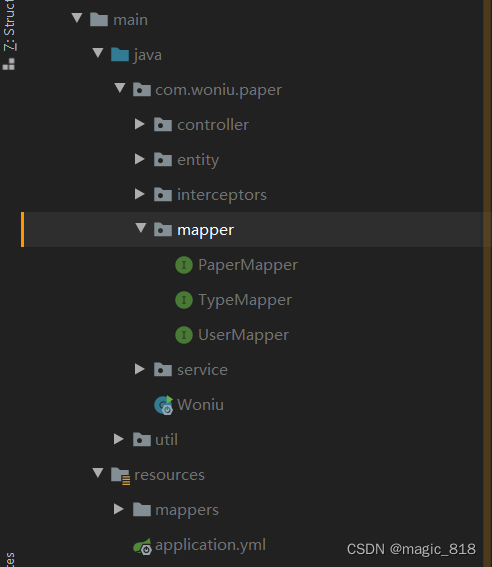Click the resources root folder icon

pyautogui.click(x=120, y=476)
